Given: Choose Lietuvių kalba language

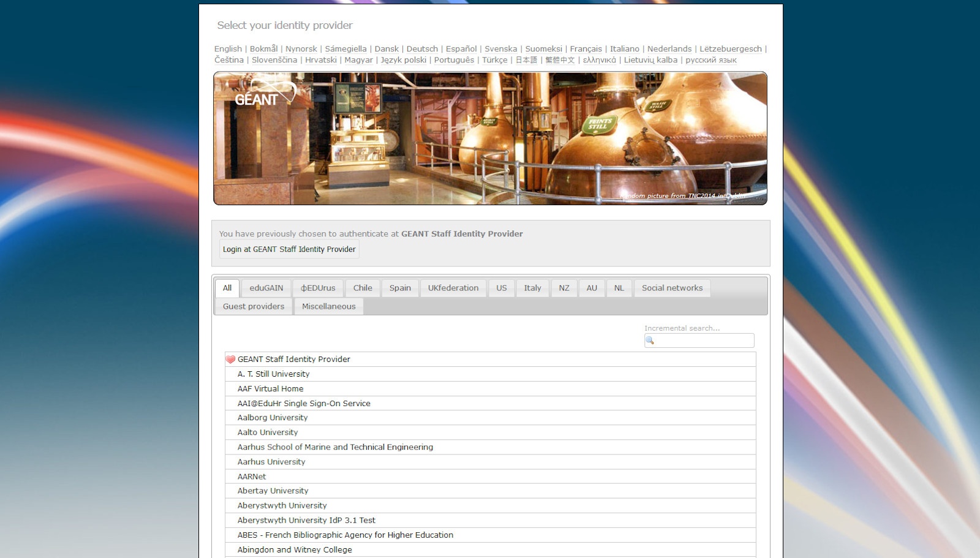Looking at the screenshot, I should (650, 60).
